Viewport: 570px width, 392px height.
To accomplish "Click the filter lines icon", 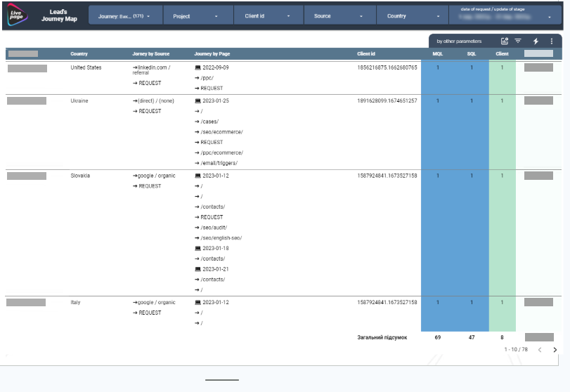I will click(518, 41).
